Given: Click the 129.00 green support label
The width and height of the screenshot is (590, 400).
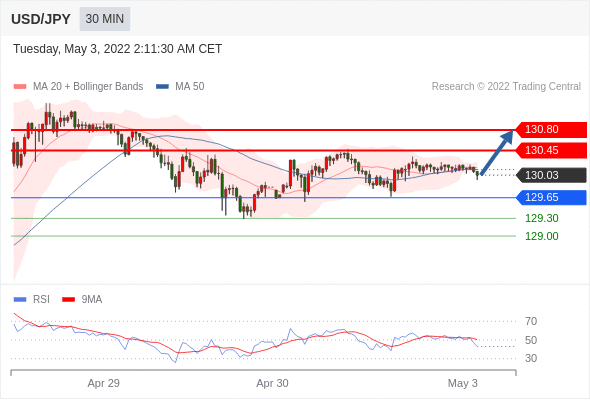Looking at the screenshot, I should coord(541,236).
